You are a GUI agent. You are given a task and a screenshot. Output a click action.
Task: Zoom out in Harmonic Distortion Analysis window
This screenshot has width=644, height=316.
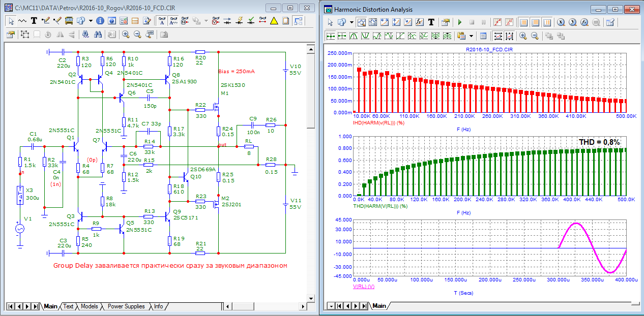tap(535, 36)
